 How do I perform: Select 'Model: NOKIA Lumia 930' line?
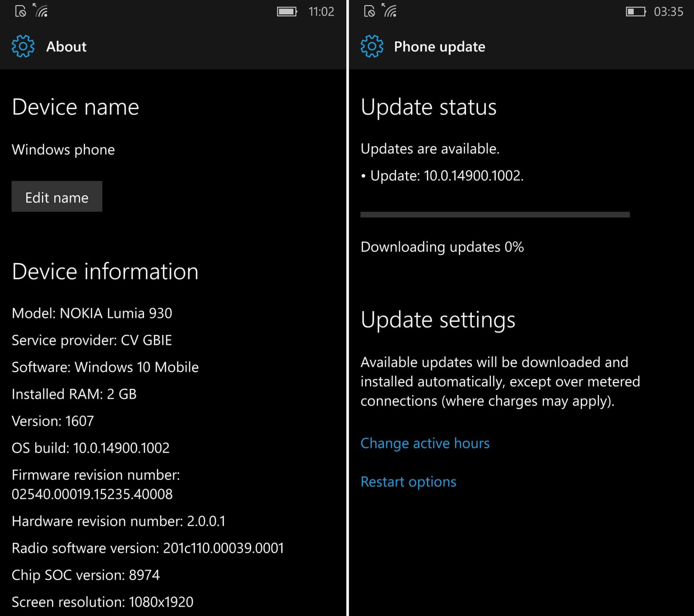click(92, 313)
